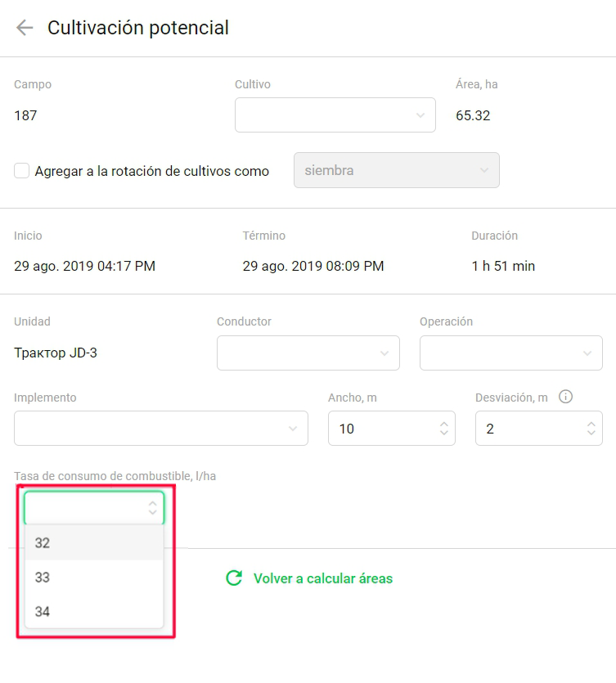Open the Implemento dropdown
616x683 pixels.
[x=161, y=428]
